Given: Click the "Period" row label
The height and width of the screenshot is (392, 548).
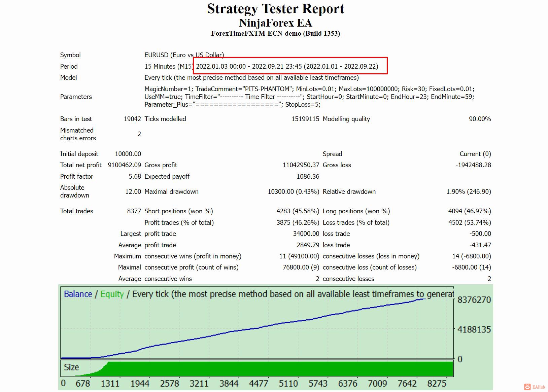Looking at the screenshot, I should click(x=69, y=66).
